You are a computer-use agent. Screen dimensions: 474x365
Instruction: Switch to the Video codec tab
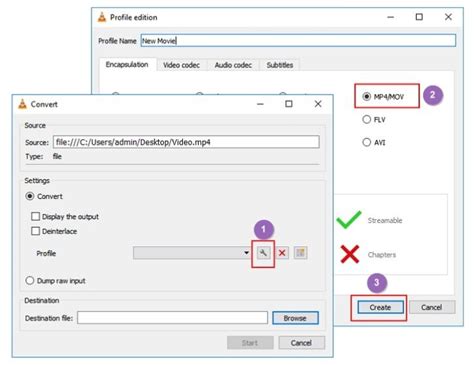click(x=181, y=65)
